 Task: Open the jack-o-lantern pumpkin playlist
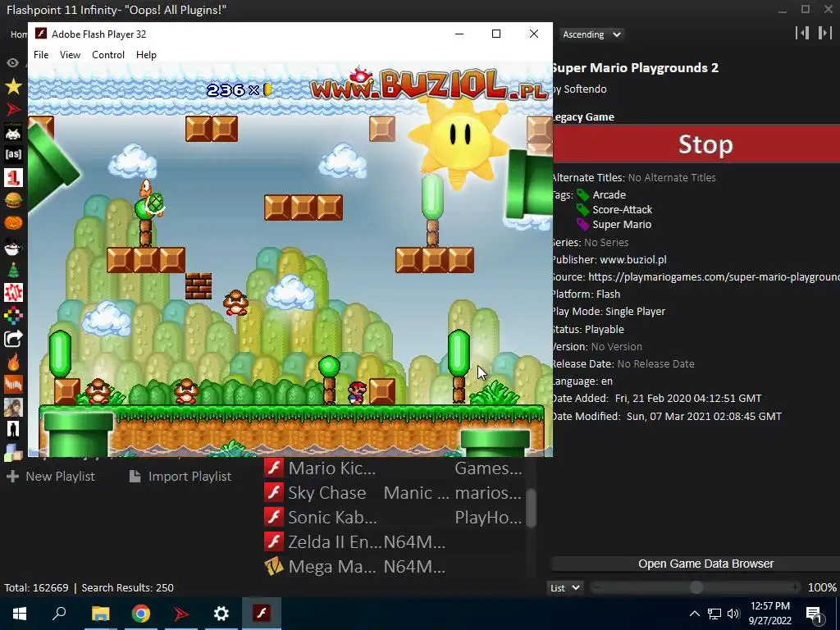tap(13, 222)
